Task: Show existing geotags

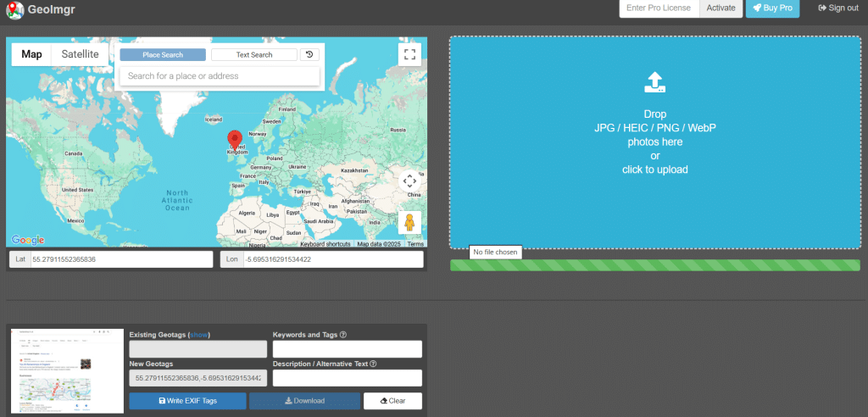Action: 199,335
